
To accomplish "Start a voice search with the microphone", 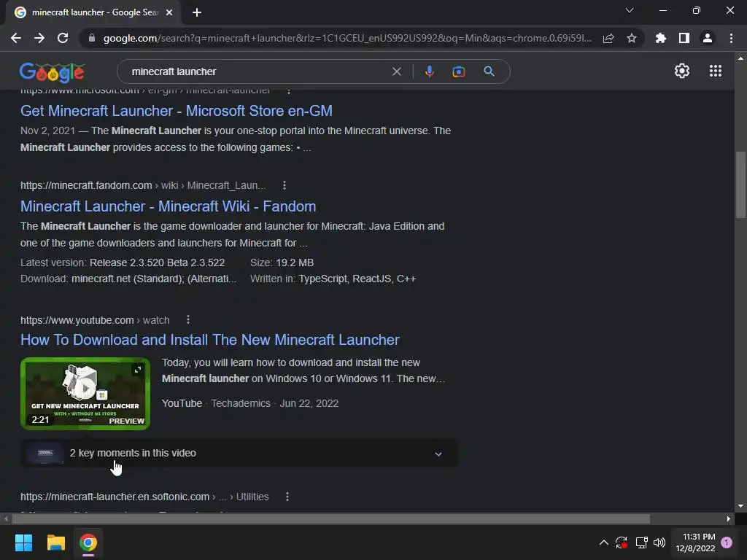I will (x=429, y=71).
